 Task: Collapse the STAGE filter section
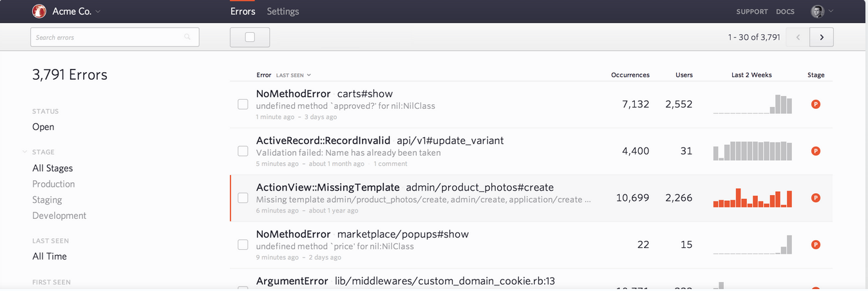25,153
